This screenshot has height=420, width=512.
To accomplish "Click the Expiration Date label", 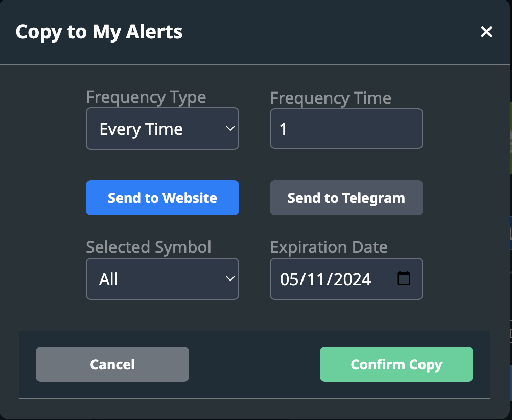I will [329, 247].
